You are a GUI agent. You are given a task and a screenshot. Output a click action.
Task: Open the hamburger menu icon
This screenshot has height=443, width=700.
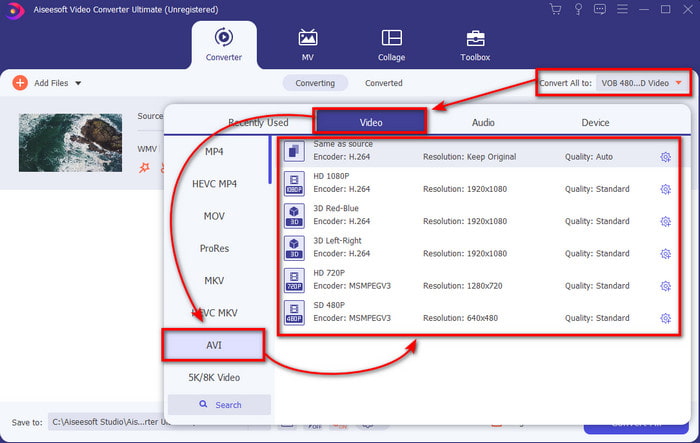(x=622, y=9)
